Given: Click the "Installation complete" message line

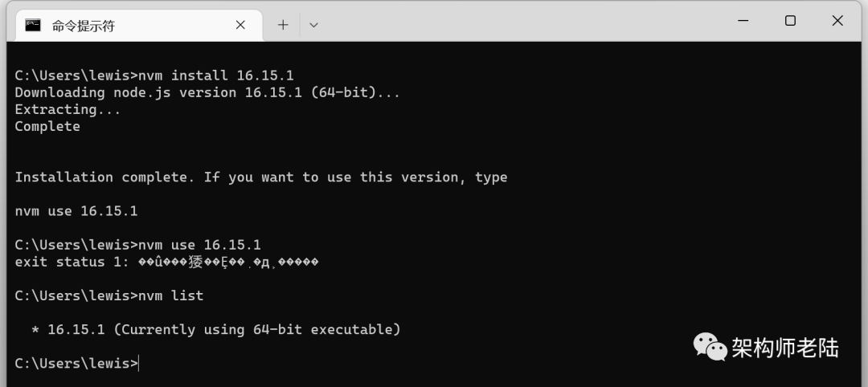Looking at the screenshot, I should coord(261,177).
